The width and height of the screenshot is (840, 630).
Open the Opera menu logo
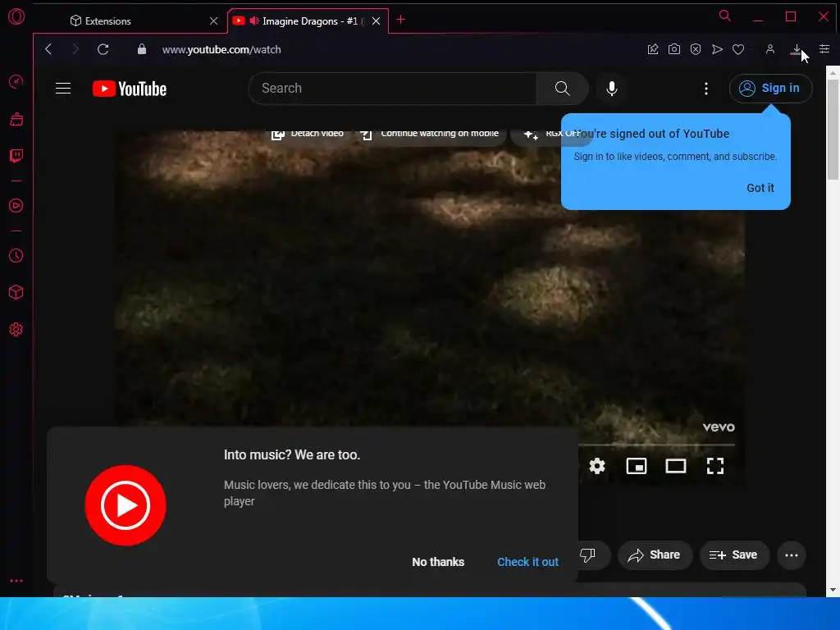(x=16, y=16)
